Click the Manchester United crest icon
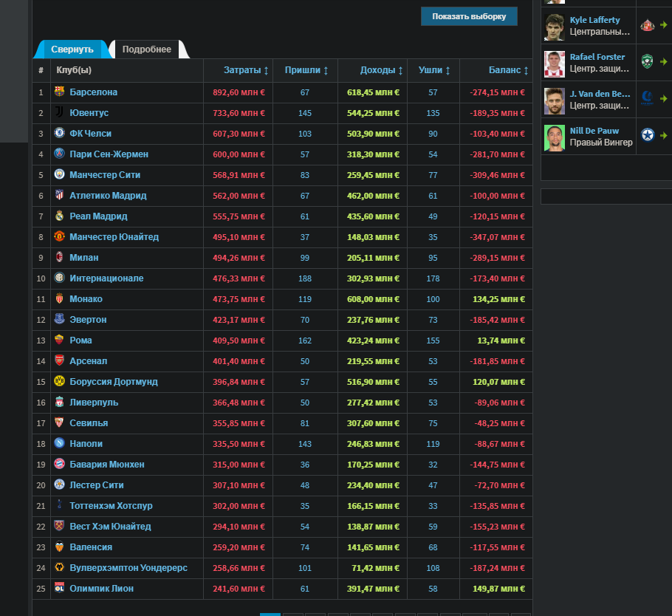 point(60,237)
